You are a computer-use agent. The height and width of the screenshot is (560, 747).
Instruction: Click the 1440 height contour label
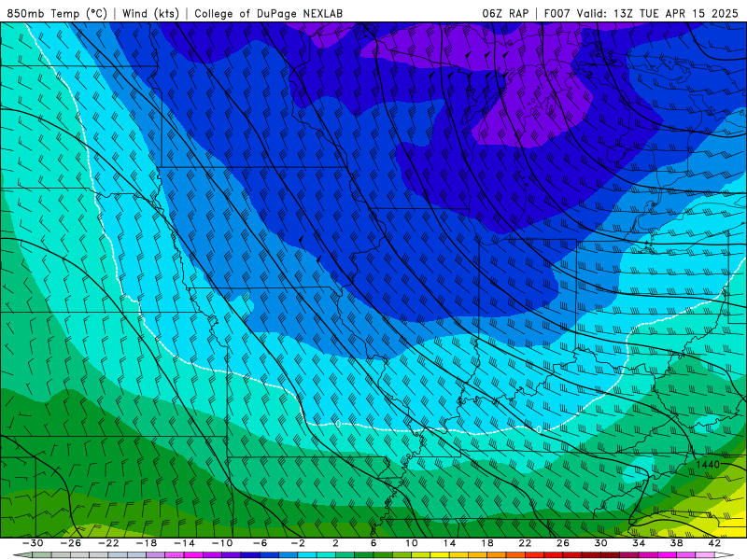click(x=708, y=464)
